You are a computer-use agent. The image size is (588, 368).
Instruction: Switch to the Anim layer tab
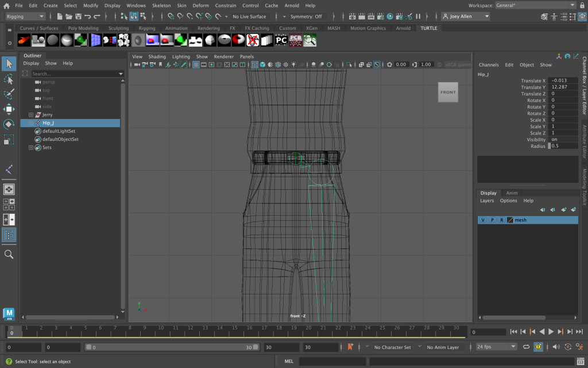pos(511,193)
